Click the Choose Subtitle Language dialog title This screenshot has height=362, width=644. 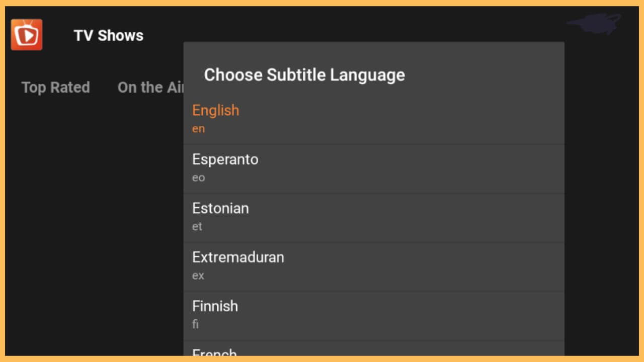[304, 74]
